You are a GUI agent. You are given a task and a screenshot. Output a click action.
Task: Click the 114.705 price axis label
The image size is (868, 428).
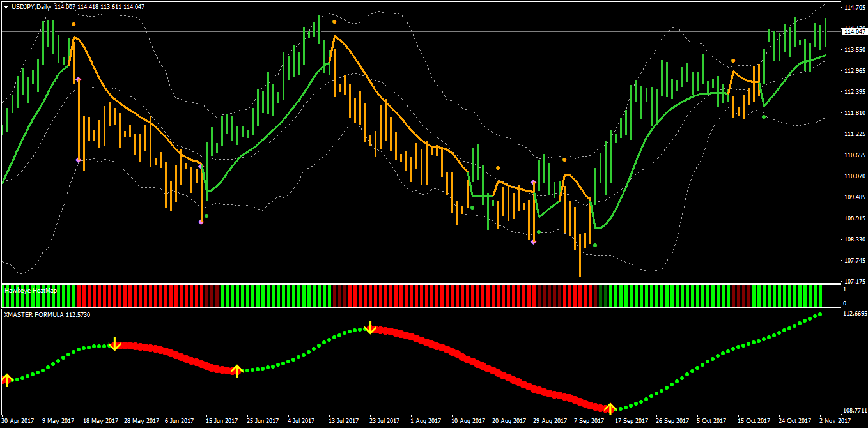pos(854,8)
